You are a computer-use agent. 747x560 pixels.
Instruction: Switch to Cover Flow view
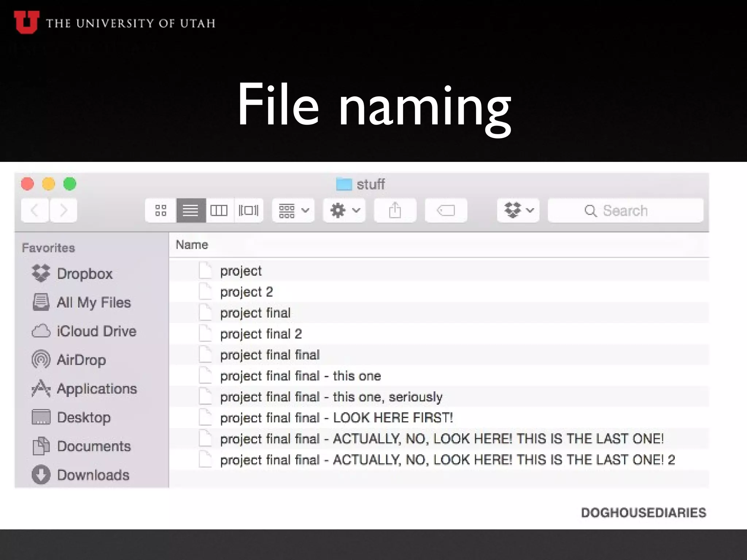(248, 210)
